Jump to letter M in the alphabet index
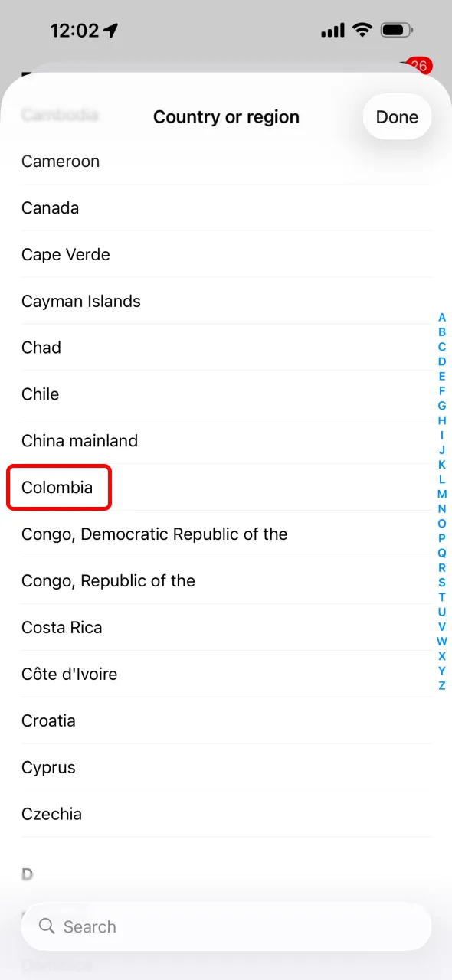 [x=442, y=494]
